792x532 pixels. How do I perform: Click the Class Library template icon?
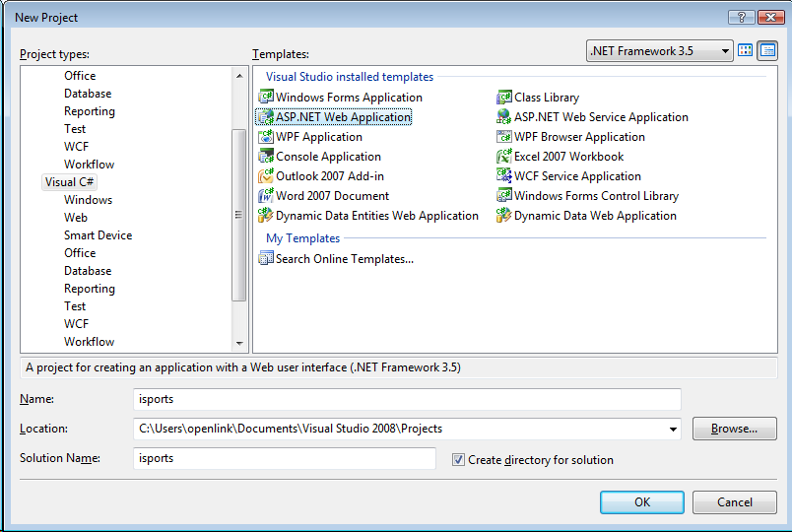pyautogui.click(x=504, y=97)
